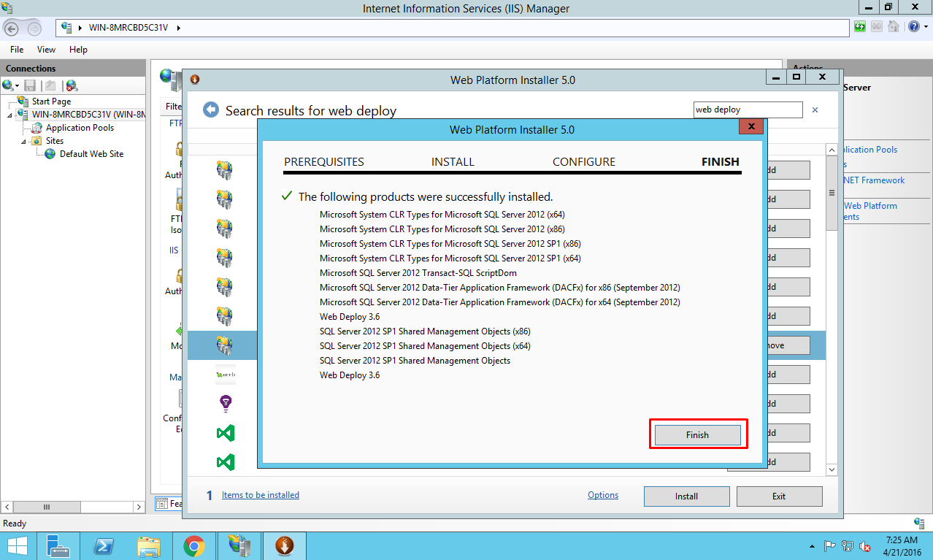Click the IIS Manager forward navigation arrow
This screenshot has height=560, width=933.
(34, 28)
